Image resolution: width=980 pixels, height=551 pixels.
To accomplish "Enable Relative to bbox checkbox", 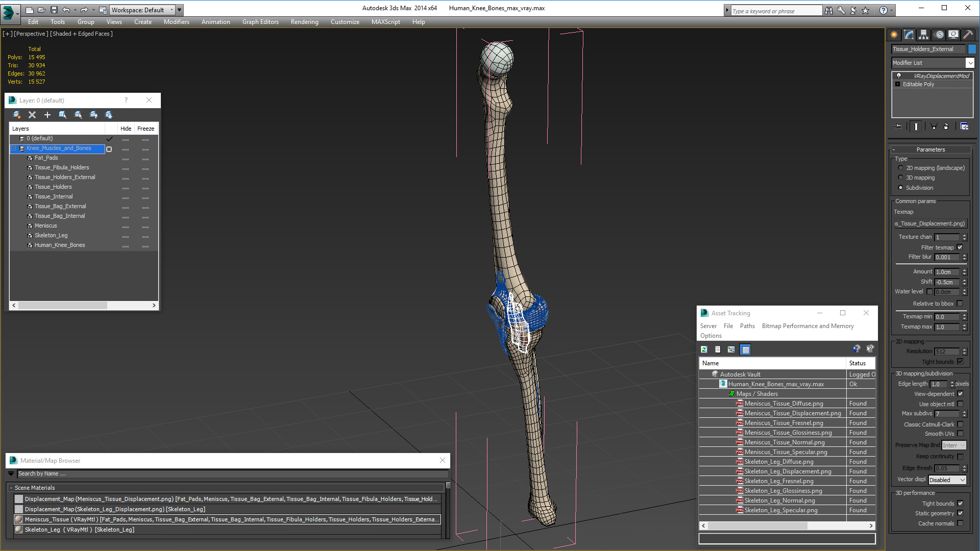I will [x=960, y=304].
